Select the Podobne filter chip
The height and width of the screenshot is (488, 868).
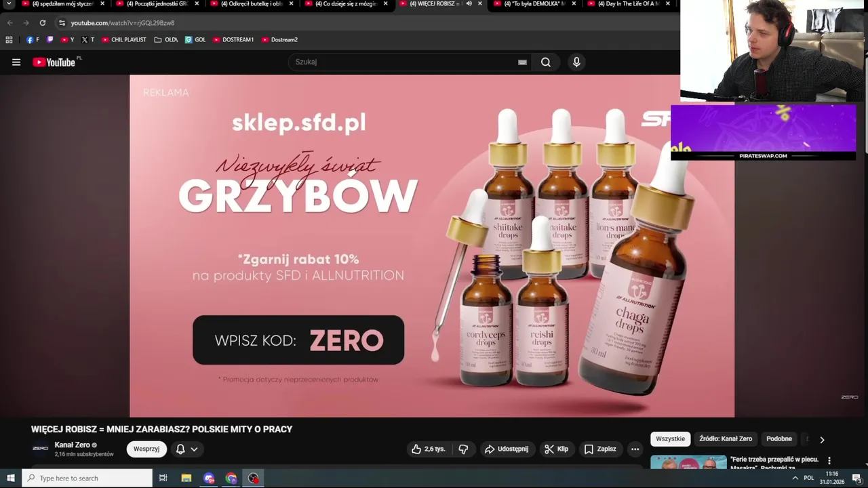click(x=779, y=439)
